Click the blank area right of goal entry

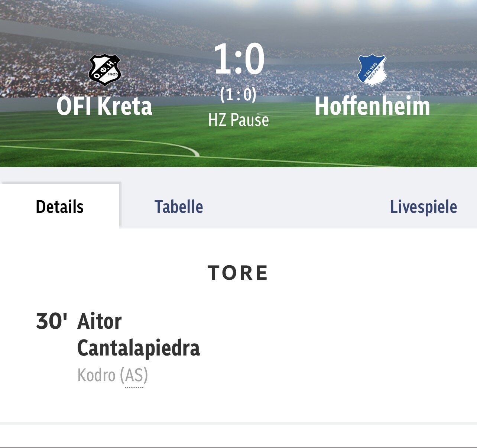click(334, 348)
